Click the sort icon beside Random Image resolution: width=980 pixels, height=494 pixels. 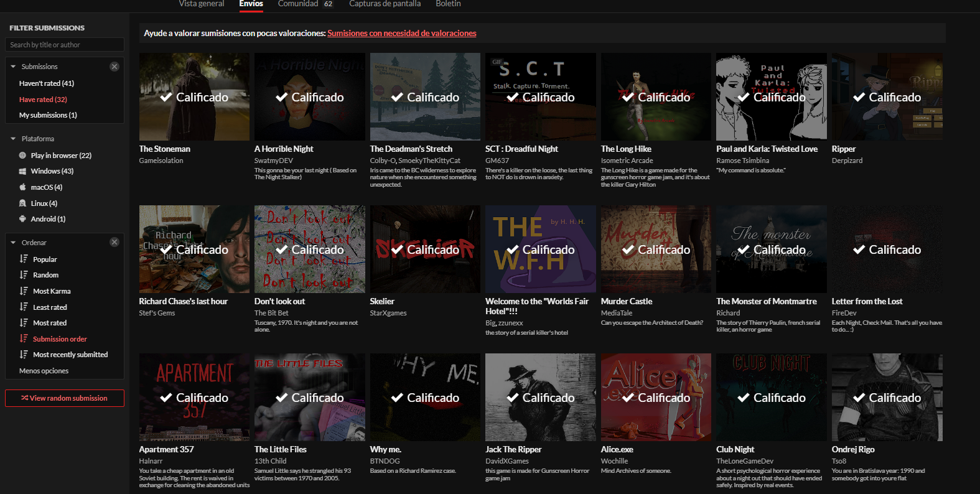pyautogui.click(x=24, y=275)
